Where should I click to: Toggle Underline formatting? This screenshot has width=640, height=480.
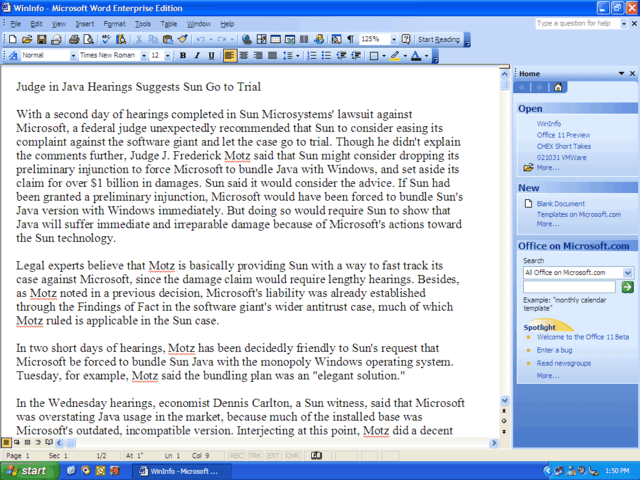point(211,56)
